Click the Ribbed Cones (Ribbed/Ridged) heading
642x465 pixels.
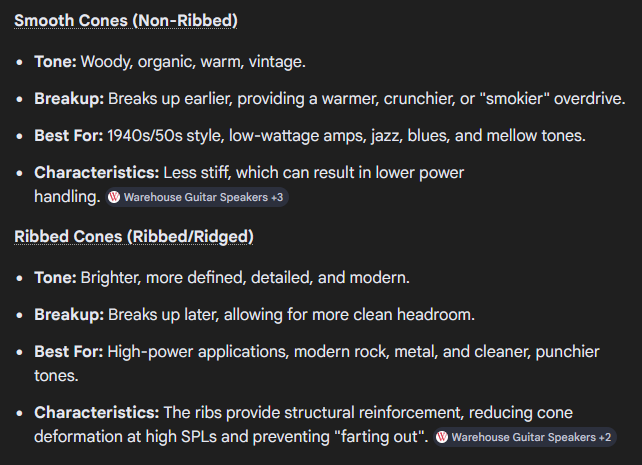(134, 236)
